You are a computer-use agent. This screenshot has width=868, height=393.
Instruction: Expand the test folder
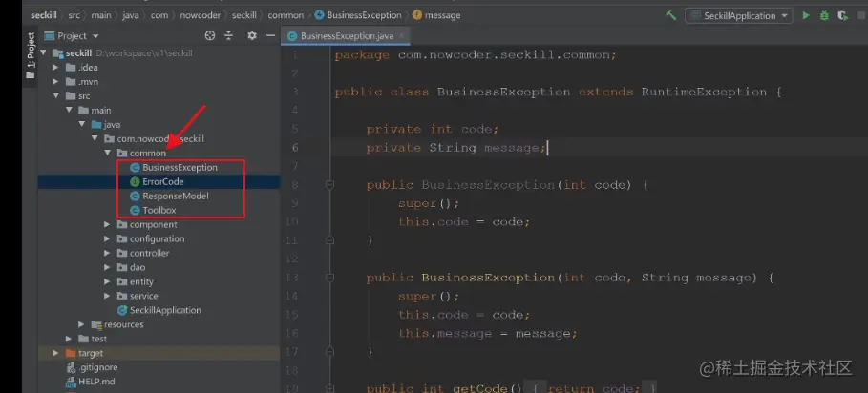(69, 339)
